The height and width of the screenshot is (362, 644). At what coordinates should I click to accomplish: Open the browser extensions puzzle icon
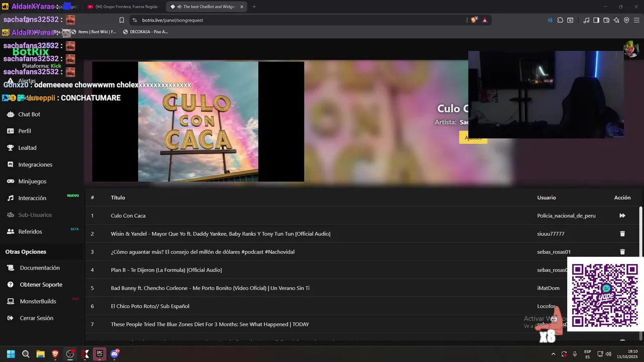coord(560,20)
